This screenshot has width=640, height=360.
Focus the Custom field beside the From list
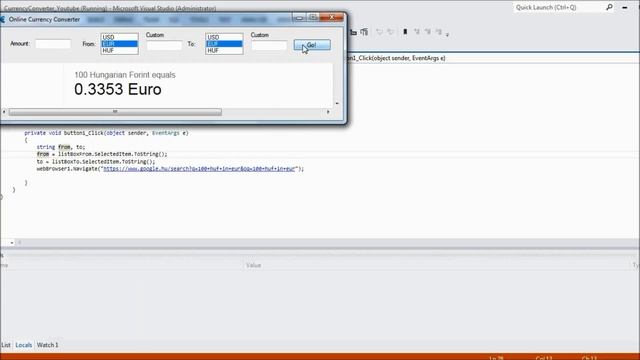point(164,45)
